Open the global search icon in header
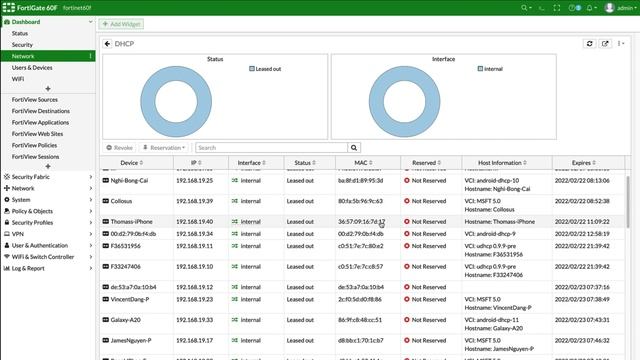The height and width of the screenshot is (360, 640). click(526, 8)
